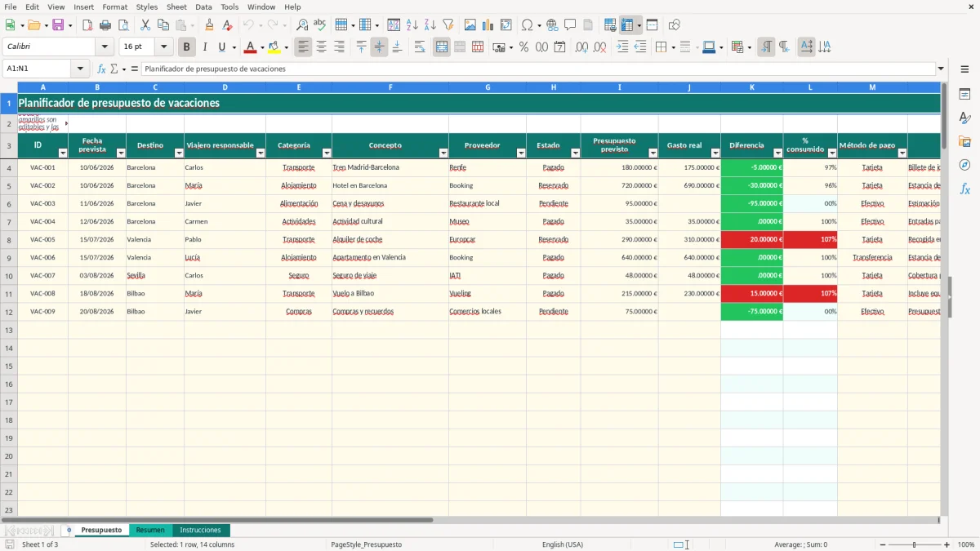Screen dimensions: 980x551
Task: Open Find & Replace icon
Action: (x=302, y=25)
